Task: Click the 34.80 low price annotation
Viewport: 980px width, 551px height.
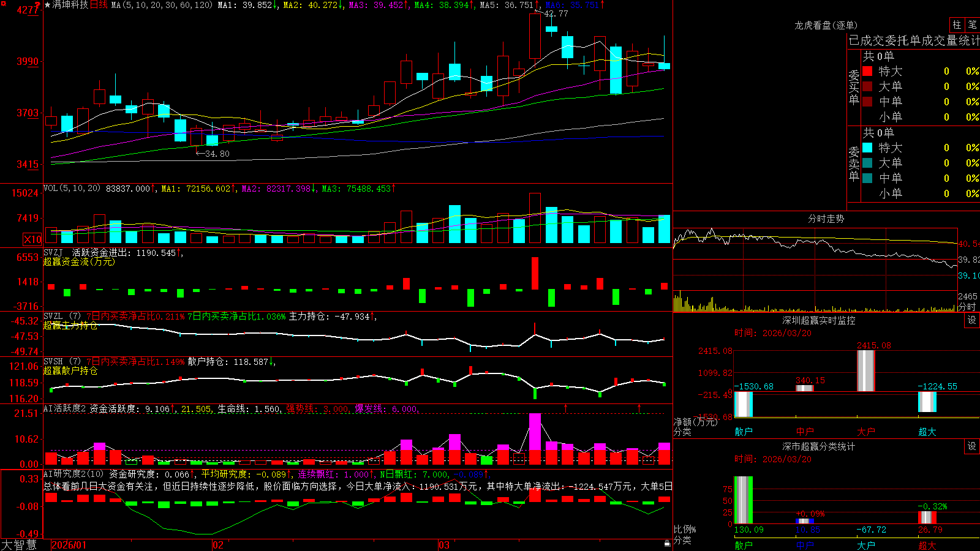Action: pos(217,154)
